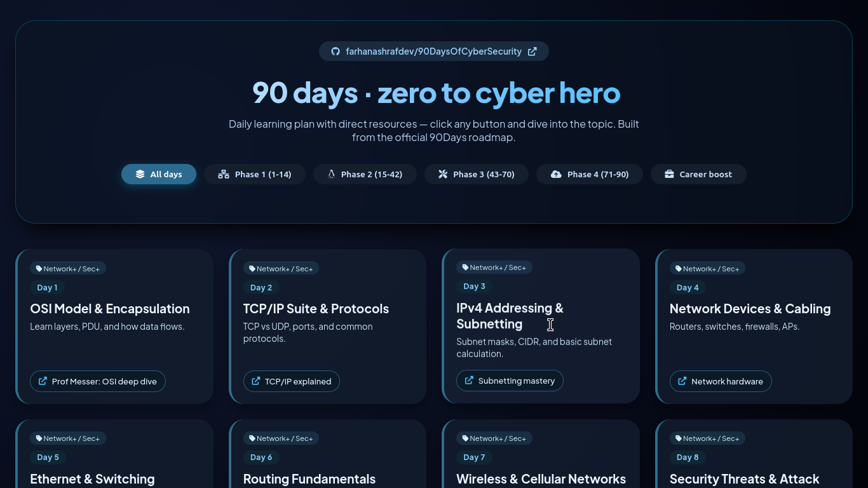Click the Wireless & Cellular Networks heading
This screenshot has width=868, height=488.
pyautogui.click(x=541, y=479)
